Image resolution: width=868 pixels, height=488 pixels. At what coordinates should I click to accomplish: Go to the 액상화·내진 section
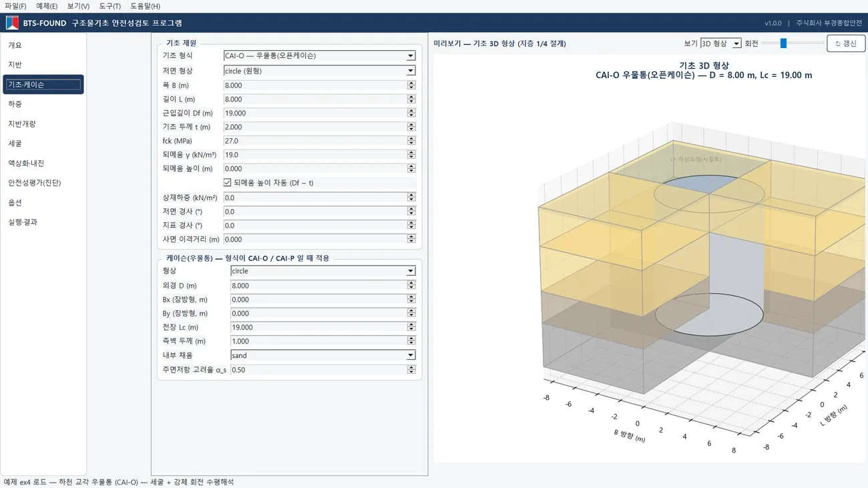(x=43, y=164)
